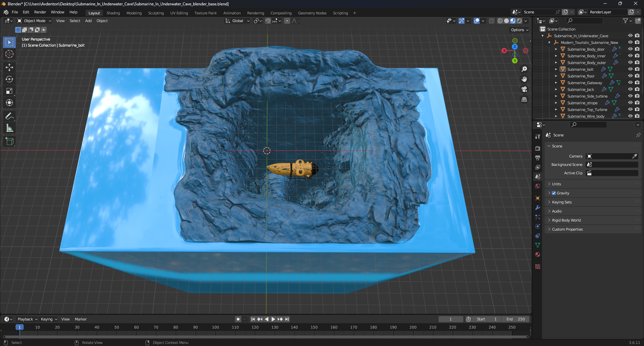Open the Particles properties tab
The image size is (644, 346).
tap(538, 217)
